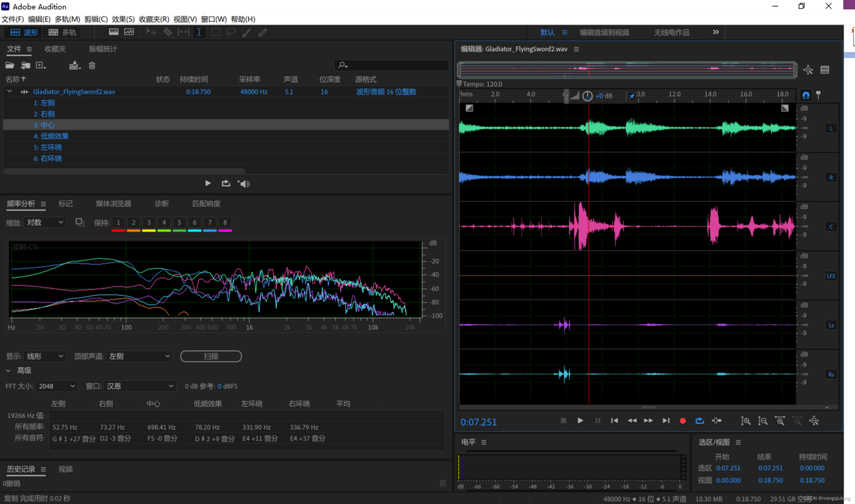The height and width of the screenshot is (504, 855).
Task: Collapse Gladiator_FlyingSword2.wav channel tree
Action: click(x=9, y=91)
